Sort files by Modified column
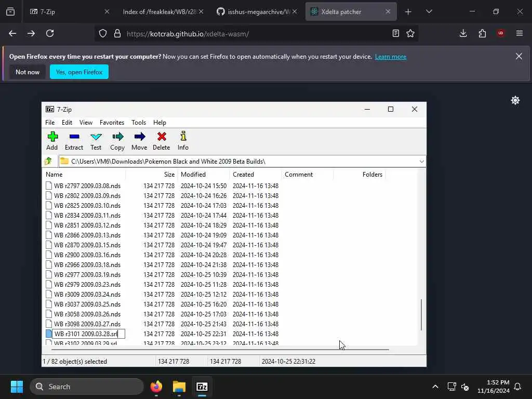 click(204, 175)
